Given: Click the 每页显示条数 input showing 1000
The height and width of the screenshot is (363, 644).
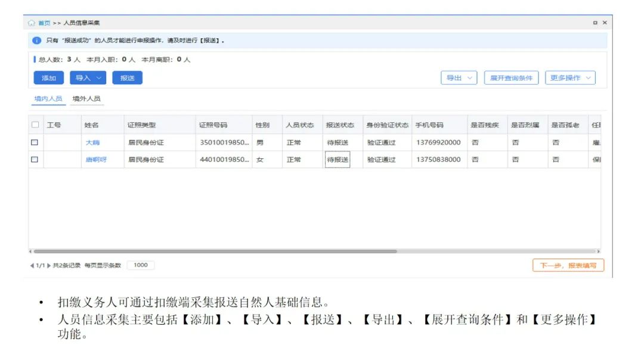Looking at the screenshot, I should 141,265.
